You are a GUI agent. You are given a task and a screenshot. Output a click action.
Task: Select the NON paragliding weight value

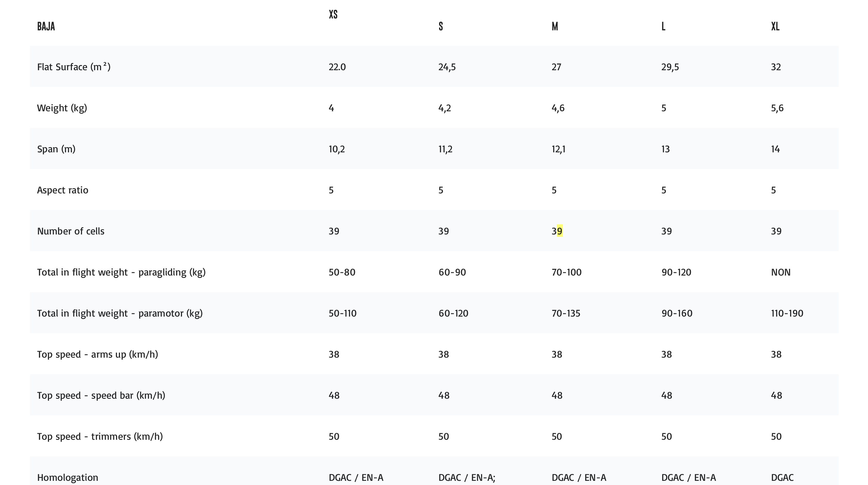coord(780,272)
